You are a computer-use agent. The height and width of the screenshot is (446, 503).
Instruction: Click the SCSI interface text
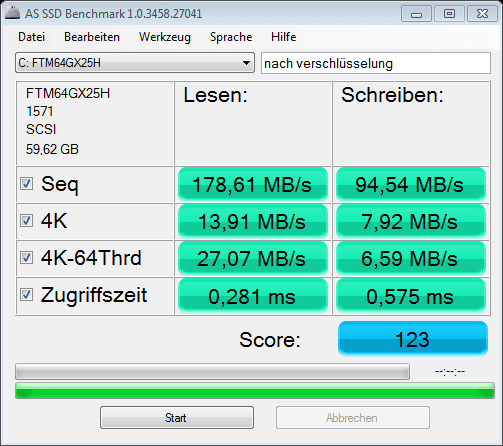coord(41,129)
